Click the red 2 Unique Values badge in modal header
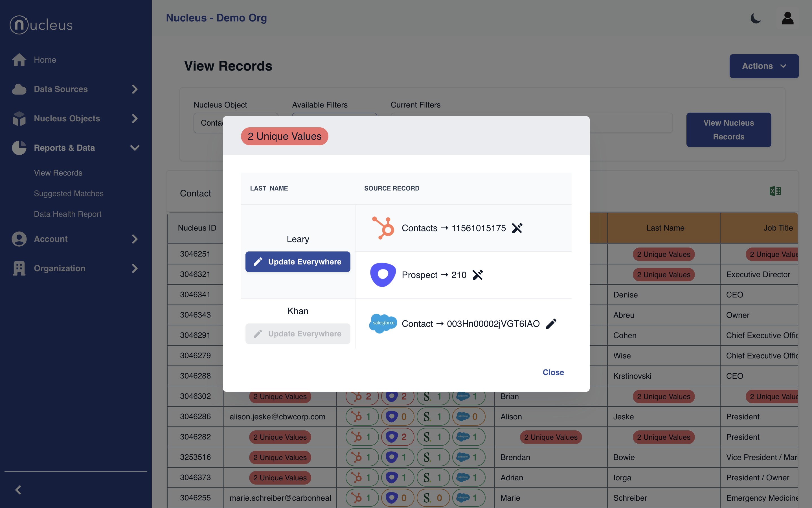This screenshot has width=812, height=508. click(284, 136)
